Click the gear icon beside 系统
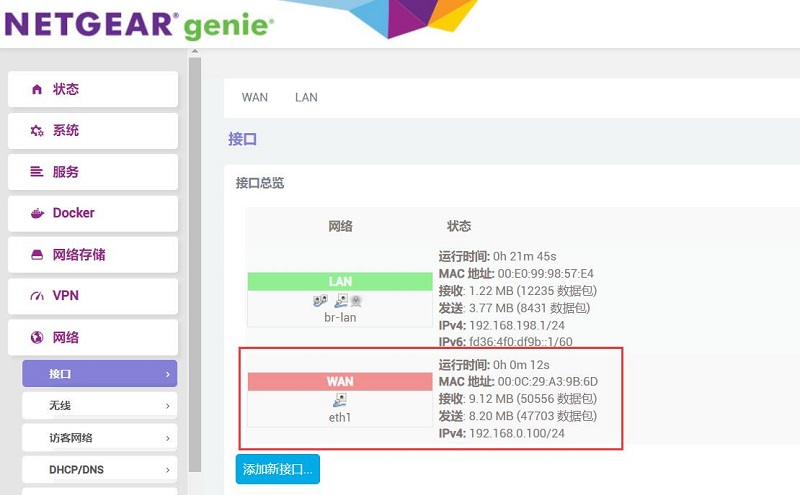The width and height of the screenshot is (800, 495). [37, 131]
